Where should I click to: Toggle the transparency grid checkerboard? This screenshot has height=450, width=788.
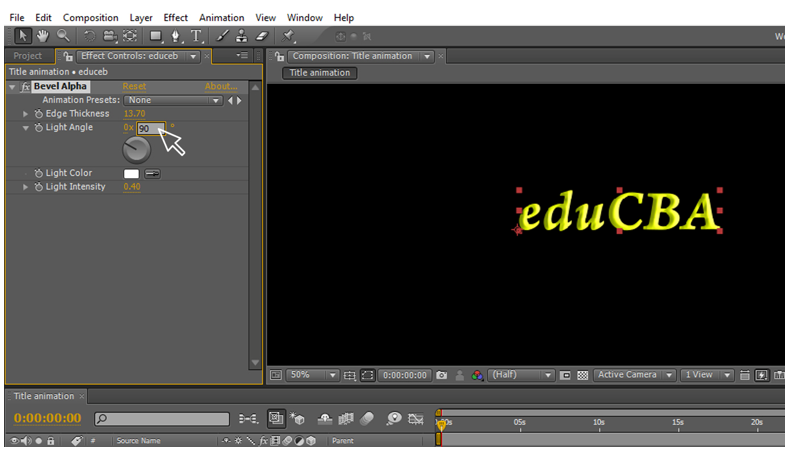point(582,375)
